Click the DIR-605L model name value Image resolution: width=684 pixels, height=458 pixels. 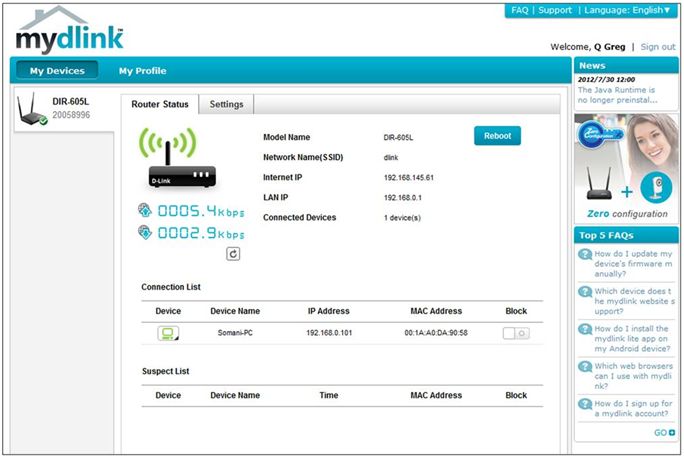[398, 137]
